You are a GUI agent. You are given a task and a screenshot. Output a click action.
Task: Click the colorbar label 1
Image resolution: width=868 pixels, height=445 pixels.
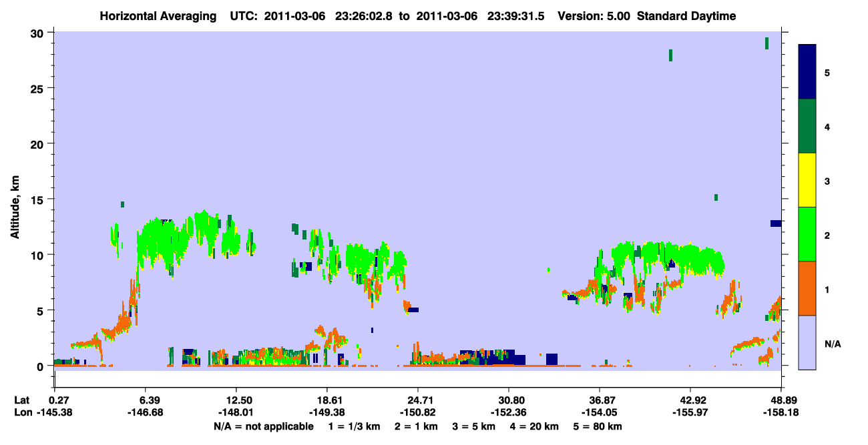pos(828,288)
